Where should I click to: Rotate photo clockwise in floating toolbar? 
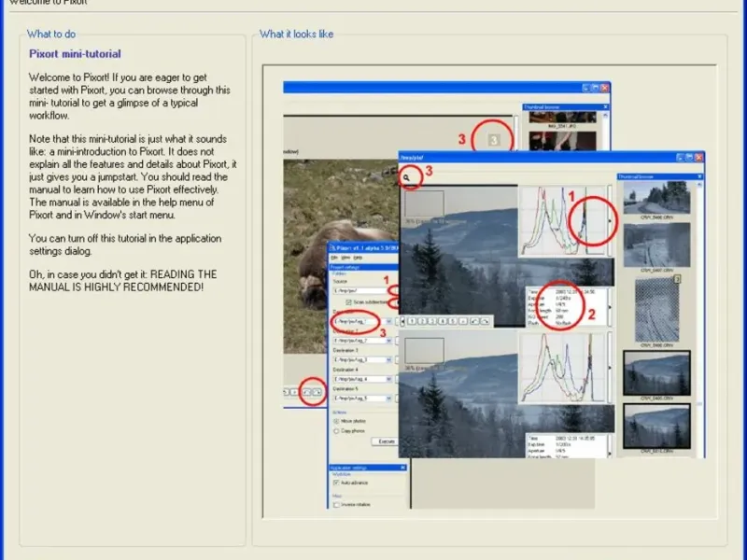(x=485, y=321)
